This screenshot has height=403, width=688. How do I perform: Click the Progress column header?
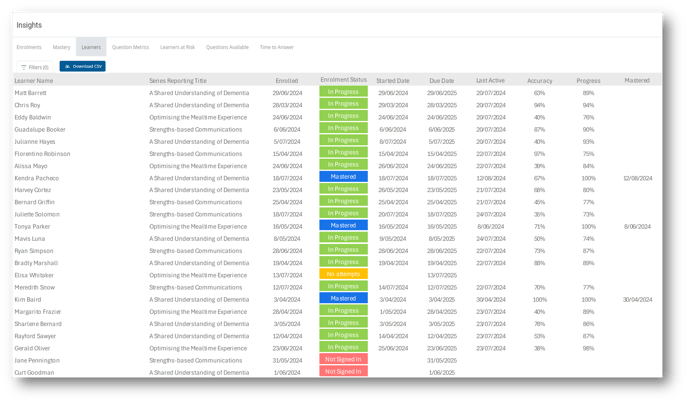coord(588,80)
